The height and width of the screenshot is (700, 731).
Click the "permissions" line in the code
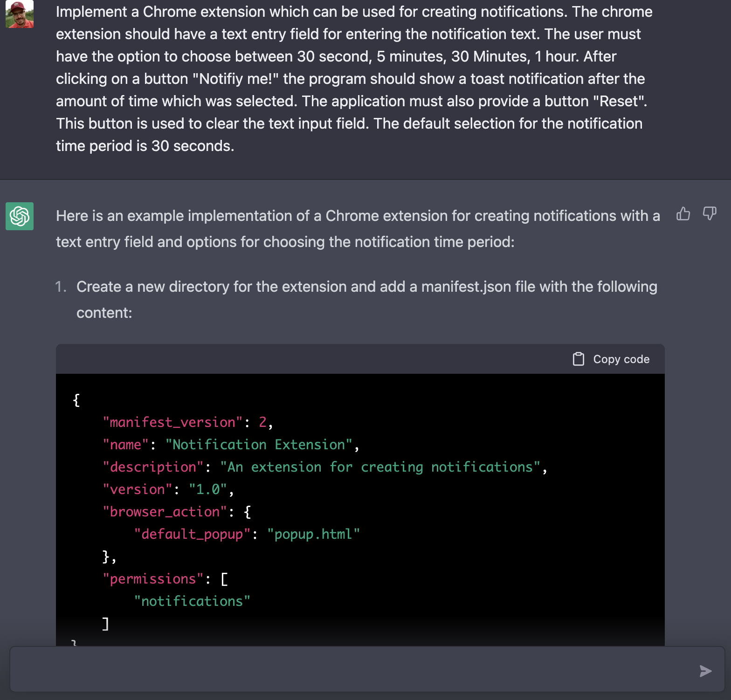pos(165,579)
